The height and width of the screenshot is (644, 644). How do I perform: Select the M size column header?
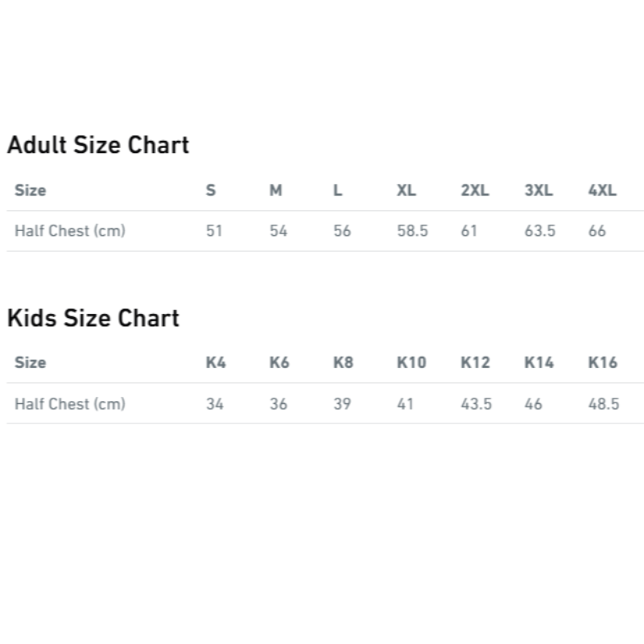coord(275,190)
